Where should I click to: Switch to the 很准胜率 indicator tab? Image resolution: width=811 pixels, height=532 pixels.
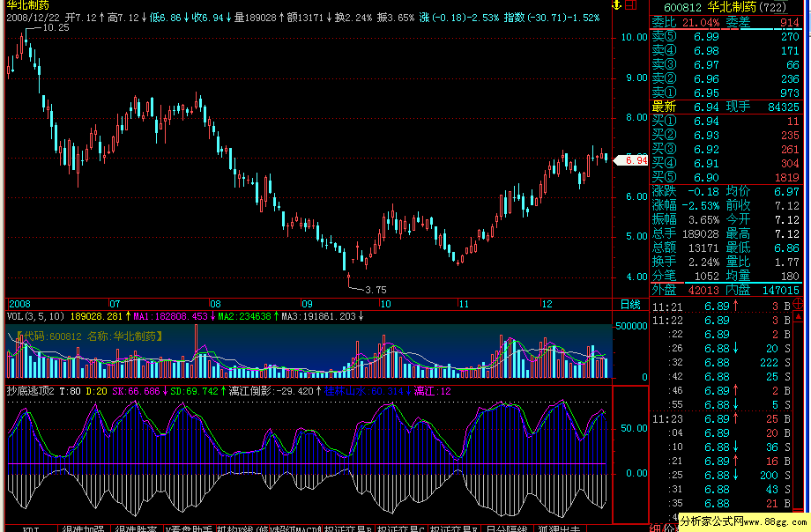[136, 528]
